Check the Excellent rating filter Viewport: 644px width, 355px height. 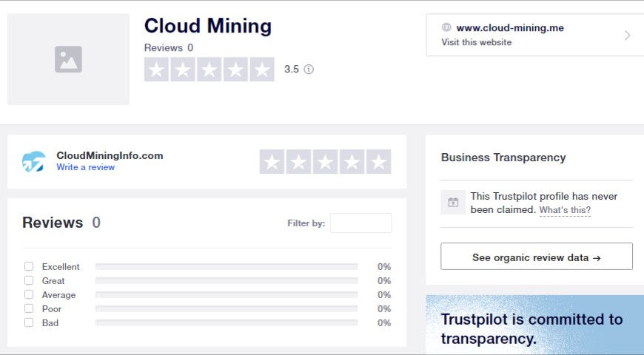29,266
